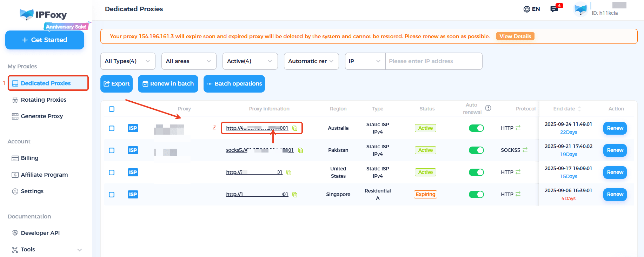Click the Expiring status tag
Screen dimensions: 644x257
[425, 195]
